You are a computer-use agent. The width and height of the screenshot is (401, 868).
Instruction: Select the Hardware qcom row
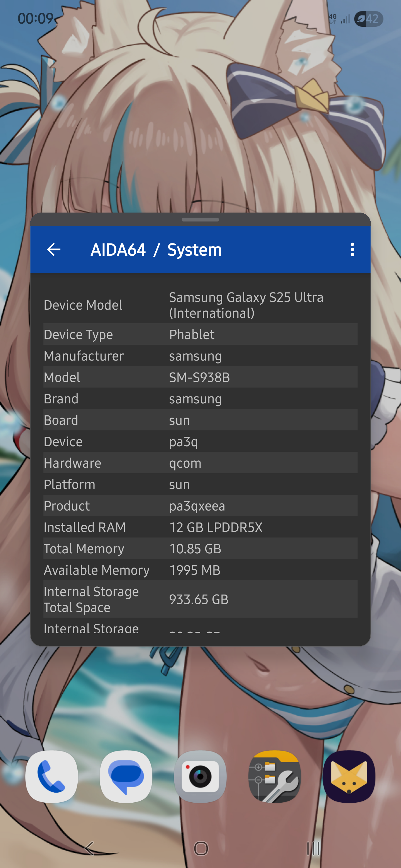200,463
